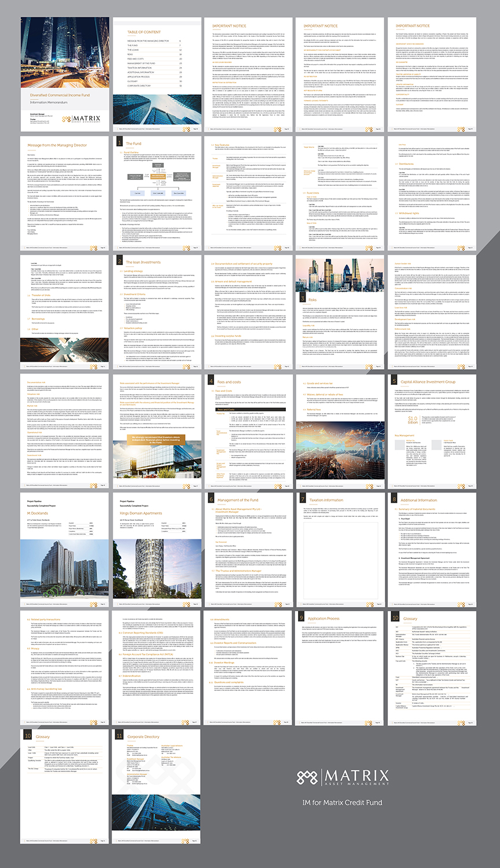Viewport: 500px width, 868px height.
Task: Select 'MESSAGE FROM THE MANAGING DIRECTOR' contents row
Action: [x=155, y=41]
